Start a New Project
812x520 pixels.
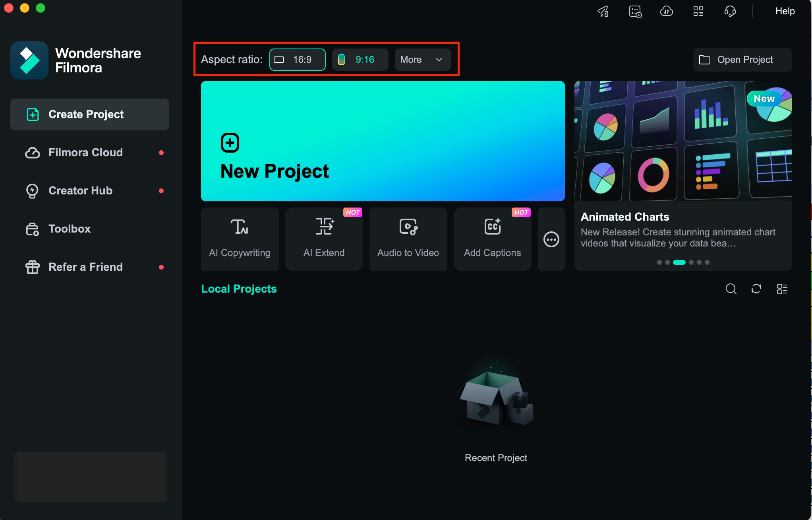pyautogui.click(x=383, y=141)
